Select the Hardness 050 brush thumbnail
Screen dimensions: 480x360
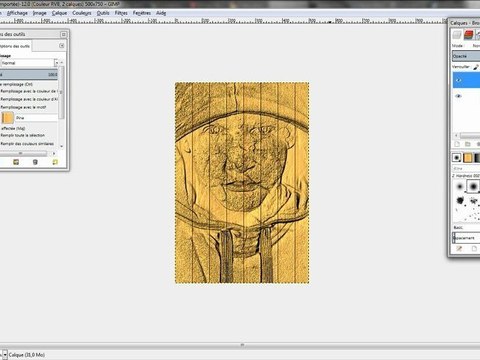click(473, 186)
